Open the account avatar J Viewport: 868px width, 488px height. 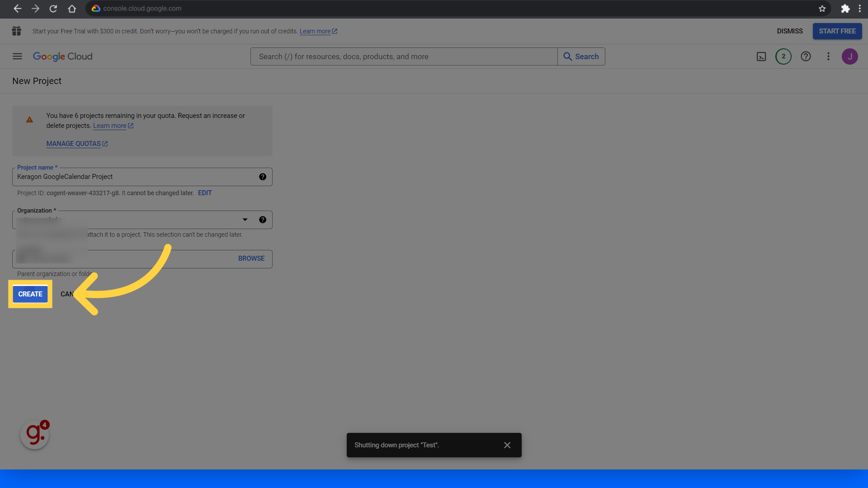tap(850, 56)
